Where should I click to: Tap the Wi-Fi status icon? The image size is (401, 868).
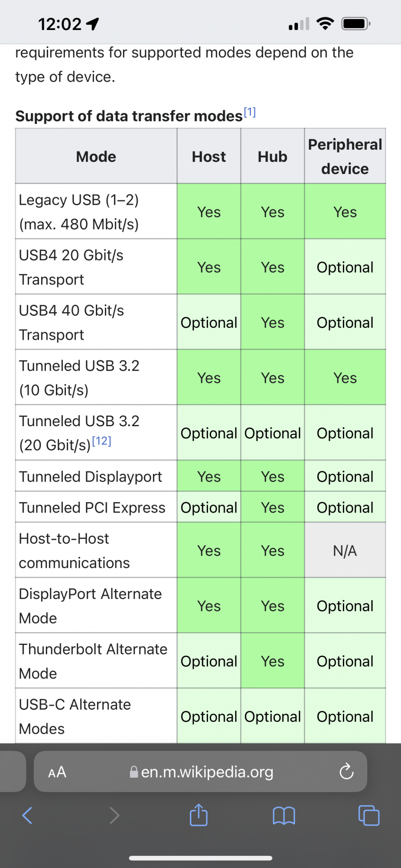coord(325,23)
